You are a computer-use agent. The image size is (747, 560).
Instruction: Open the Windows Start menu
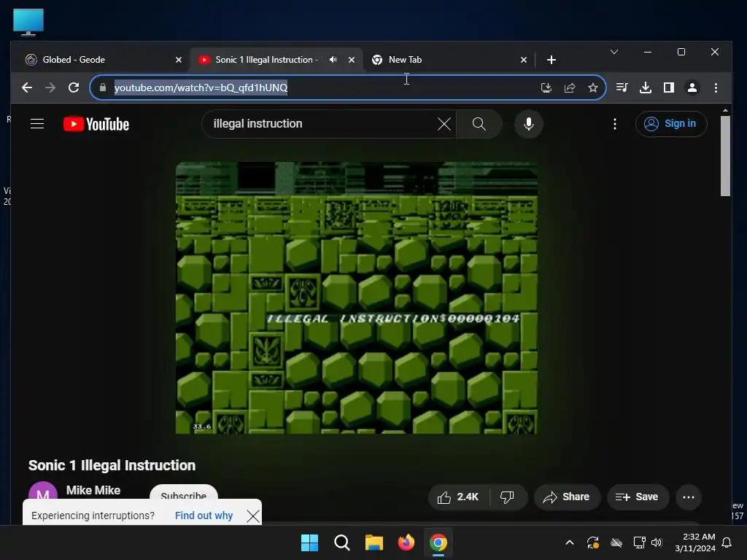tap(309, 542)
